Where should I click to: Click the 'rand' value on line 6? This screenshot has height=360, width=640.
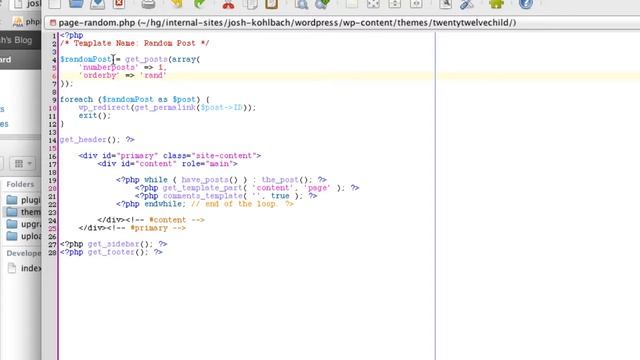(153, 76)
